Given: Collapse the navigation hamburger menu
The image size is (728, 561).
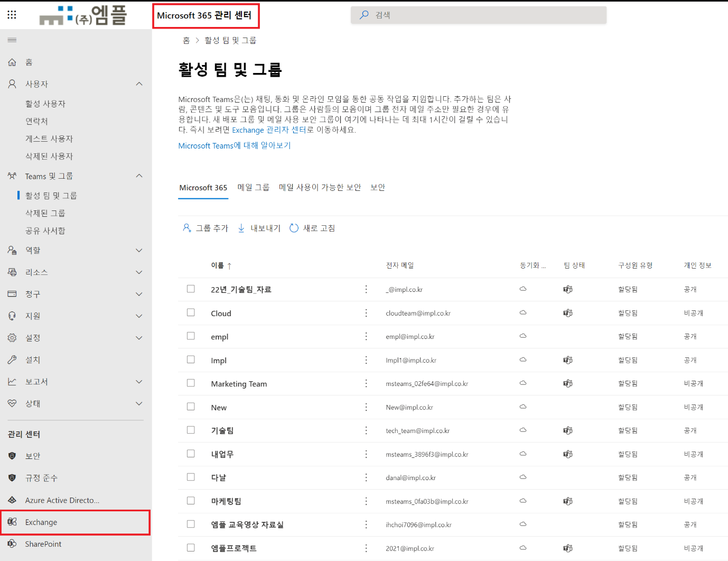Looking at the screenshot, I should tap(12, 40).
